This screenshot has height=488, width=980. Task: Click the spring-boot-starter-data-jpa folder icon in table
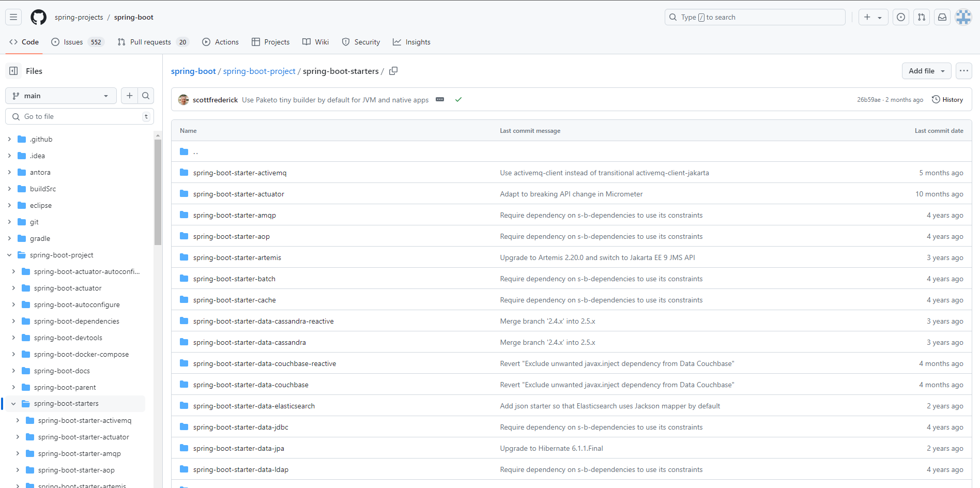click(184, 448)
